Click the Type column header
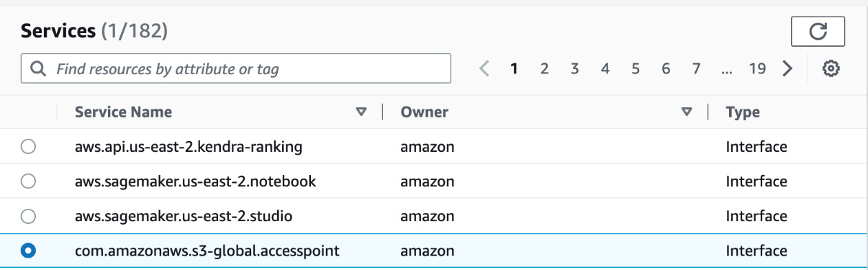The height and width of the screenshot is (270, 868). coord(743,112)
